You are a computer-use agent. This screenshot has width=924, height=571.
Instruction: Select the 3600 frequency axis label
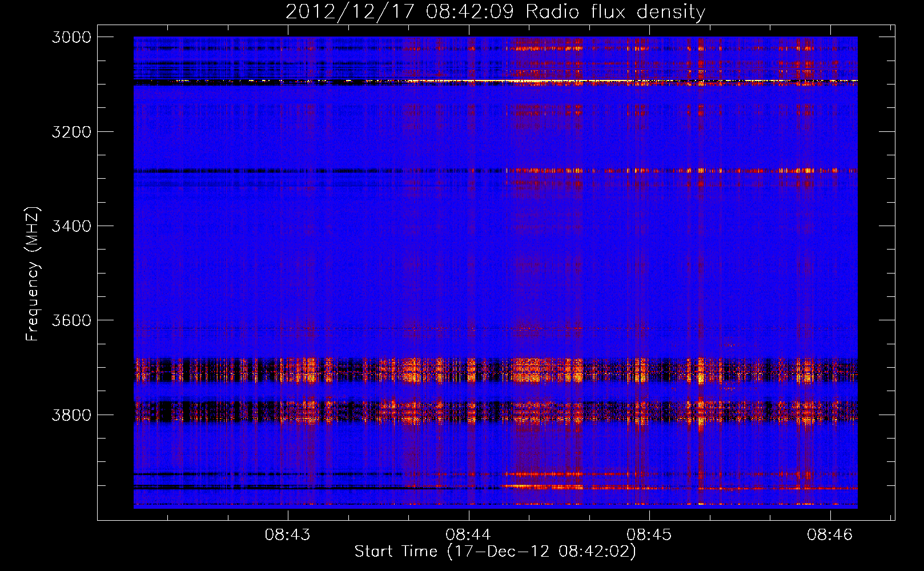coord(71,320)
